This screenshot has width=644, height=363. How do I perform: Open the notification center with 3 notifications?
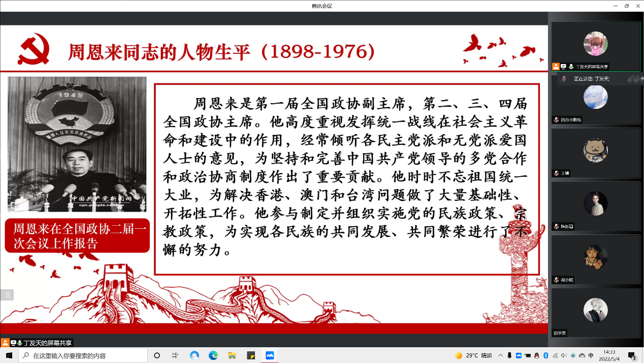coord(632,355)
